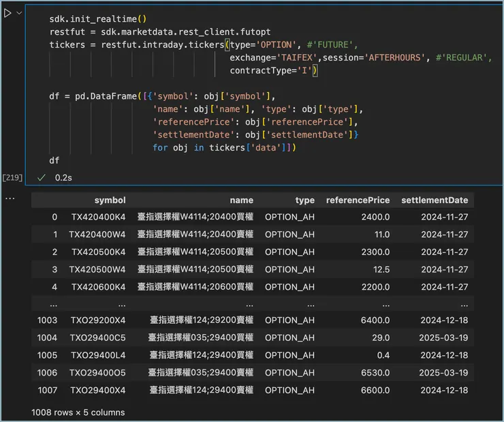Screen dimensions: 504x422
Task: Click the green execution success checkmark
Action: tap(42, 177)
